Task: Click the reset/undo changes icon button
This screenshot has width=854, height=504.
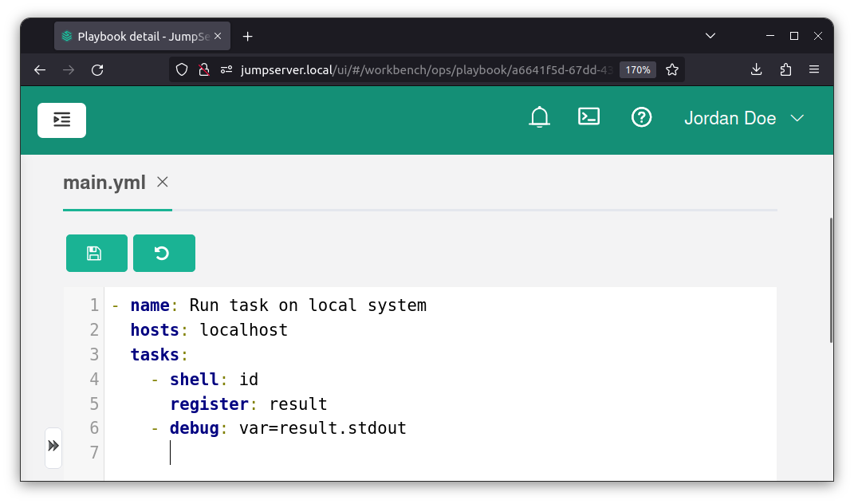Action: coord(163,254)
